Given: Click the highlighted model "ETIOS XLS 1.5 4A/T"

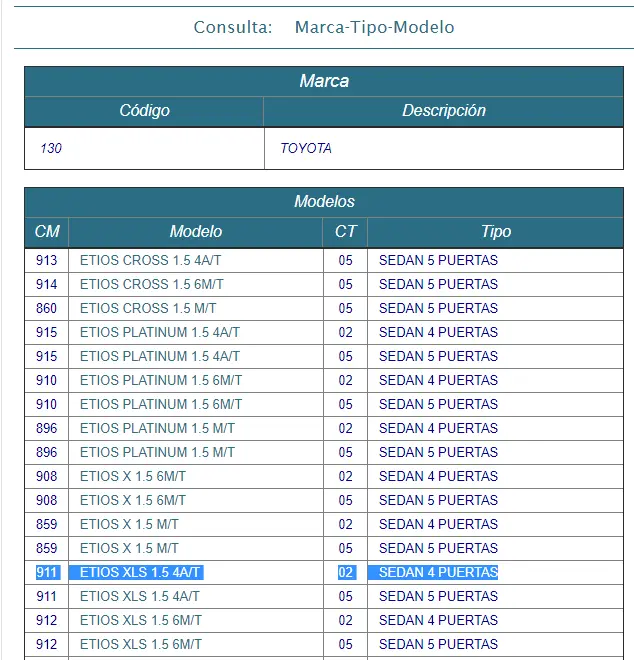Looking at the screenshot, I should click(x=136, y=572).
